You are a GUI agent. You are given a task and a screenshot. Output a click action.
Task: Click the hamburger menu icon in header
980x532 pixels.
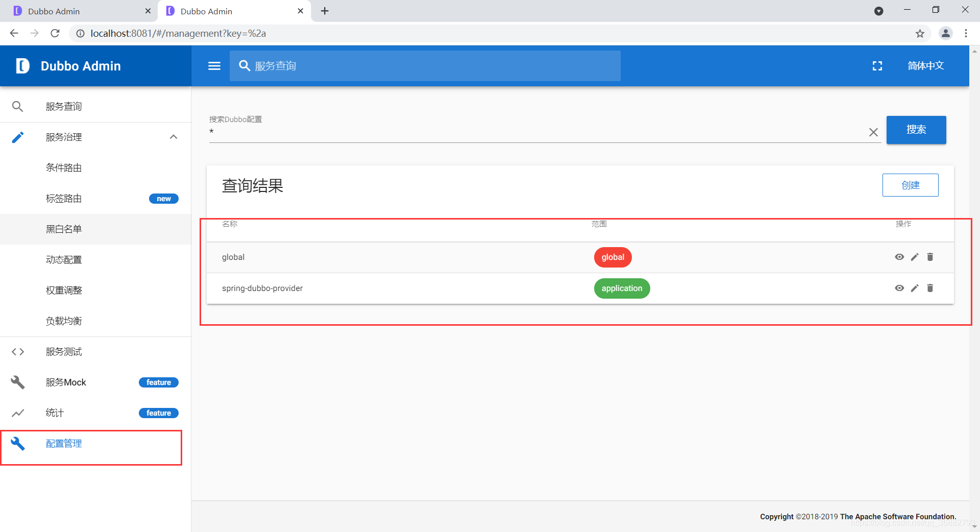pos(214,66)
